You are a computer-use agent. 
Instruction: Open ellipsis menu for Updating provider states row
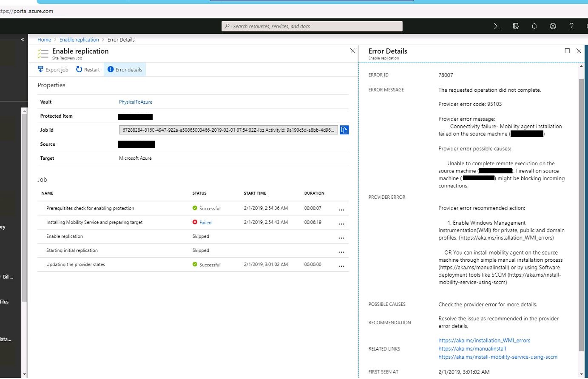[x=341, y=266]
